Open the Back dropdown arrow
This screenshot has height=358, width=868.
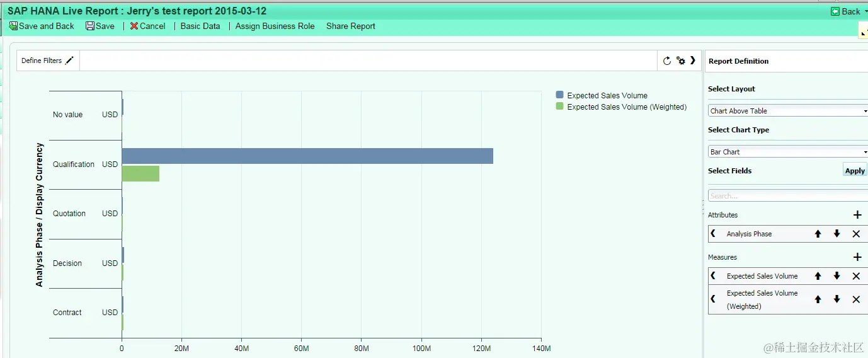[x=865, y=11]
